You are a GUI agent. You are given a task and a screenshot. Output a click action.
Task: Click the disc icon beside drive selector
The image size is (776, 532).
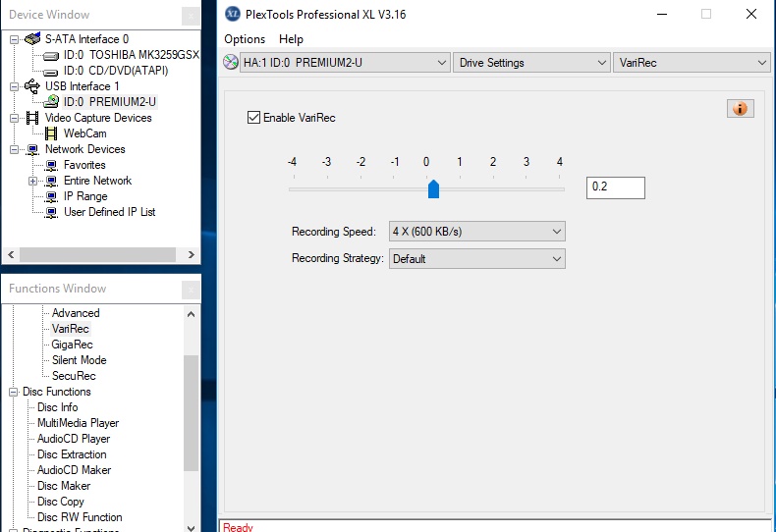(x=231, y=62)
